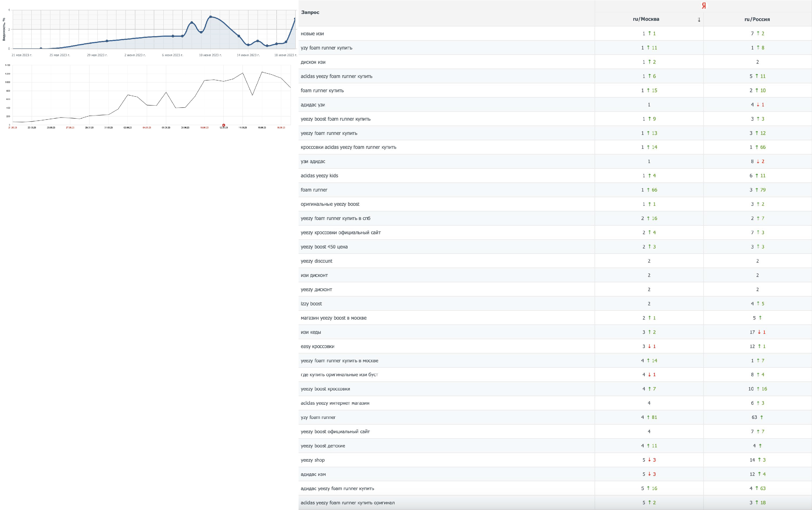812x510 pixels.
Task: Sort by the ru/Россия column header
Action: pyautogui.click(x=757, y=19)
